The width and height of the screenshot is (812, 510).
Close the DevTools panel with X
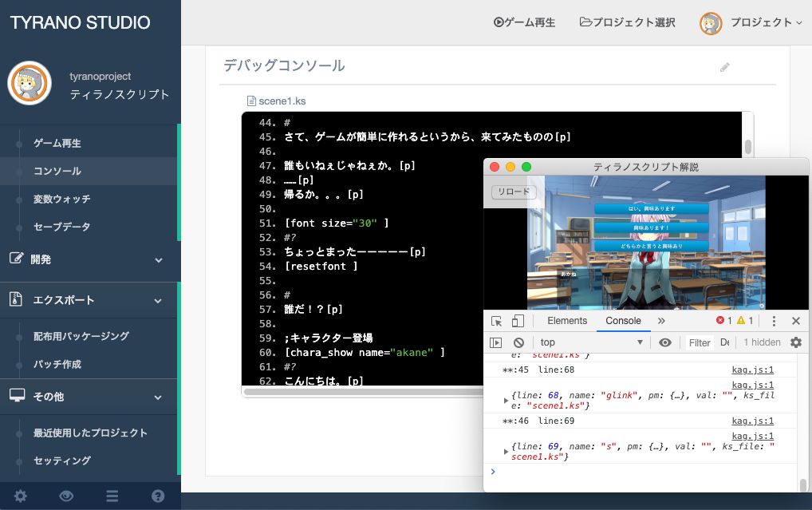796,321
